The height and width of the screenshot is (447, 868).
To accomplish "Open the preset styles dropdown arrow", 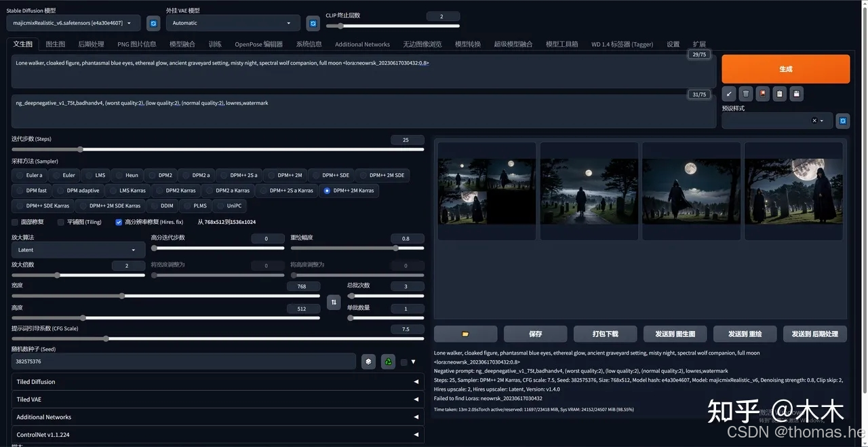I will 822,121.
